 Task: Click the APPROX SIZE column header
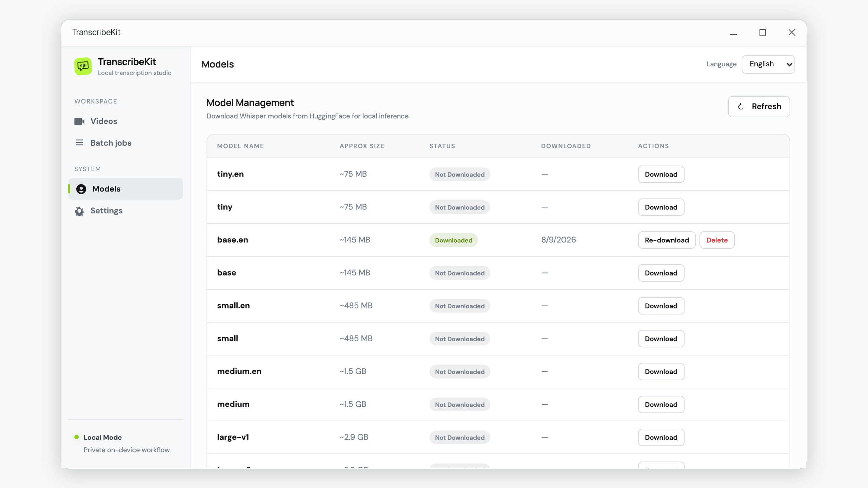[362, 146]
